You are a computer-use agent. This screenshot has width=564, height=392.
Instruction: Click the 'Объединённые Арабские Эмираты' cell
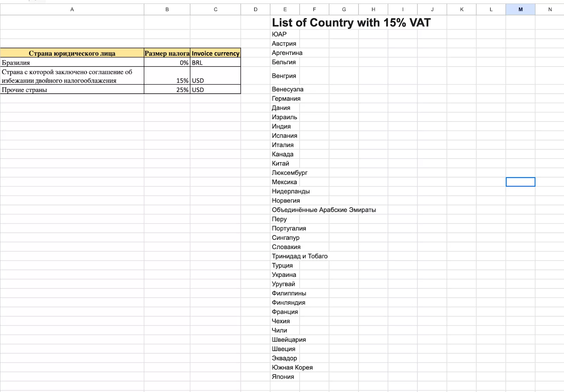point(324,210)
